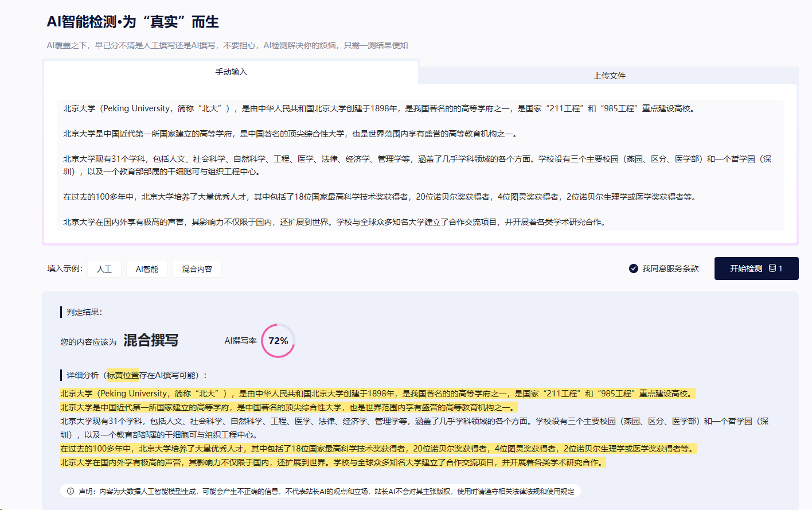Click the 您的内容应该为 label
Image resolution: width=812 pixels, height=510 pixels.
[x=88, y=342]
